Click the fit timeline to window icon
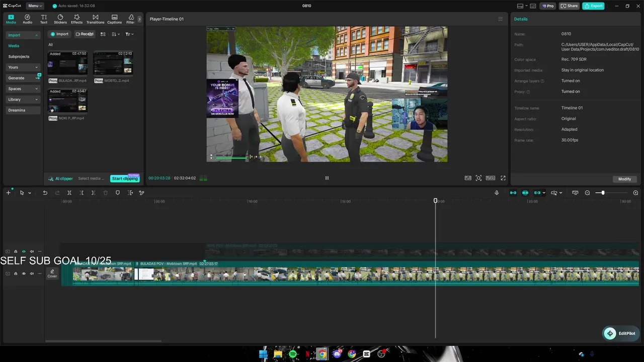 [575, 193]
